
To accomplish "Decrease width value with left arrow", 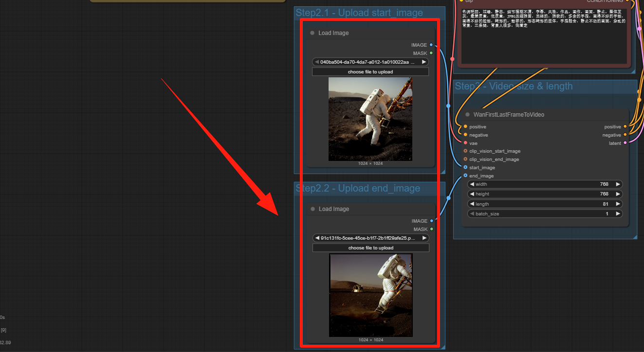I will (x=472, y=184).
